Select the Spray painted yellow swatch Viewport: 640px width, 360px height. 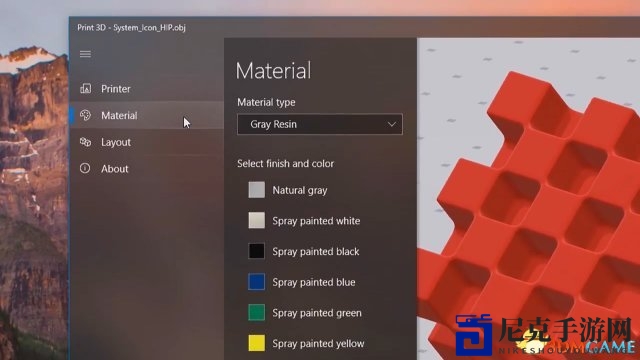tap(256, 343)
